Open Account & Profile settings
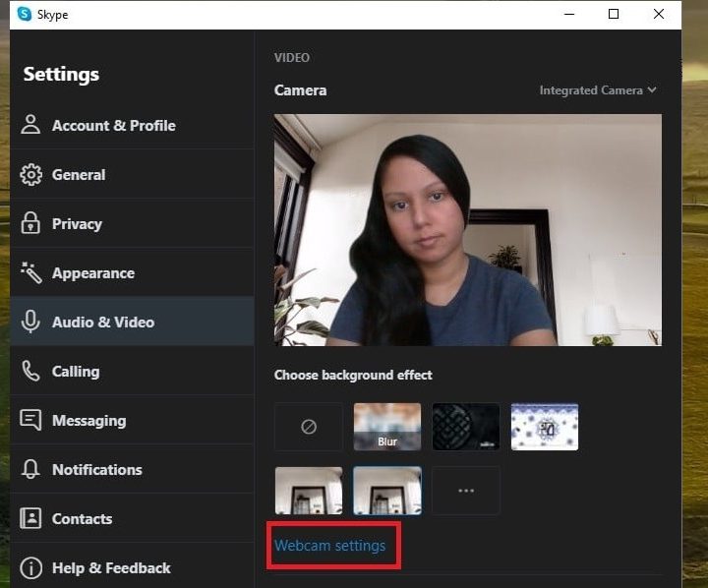708x588 pixels. click(x=133, y=125)
